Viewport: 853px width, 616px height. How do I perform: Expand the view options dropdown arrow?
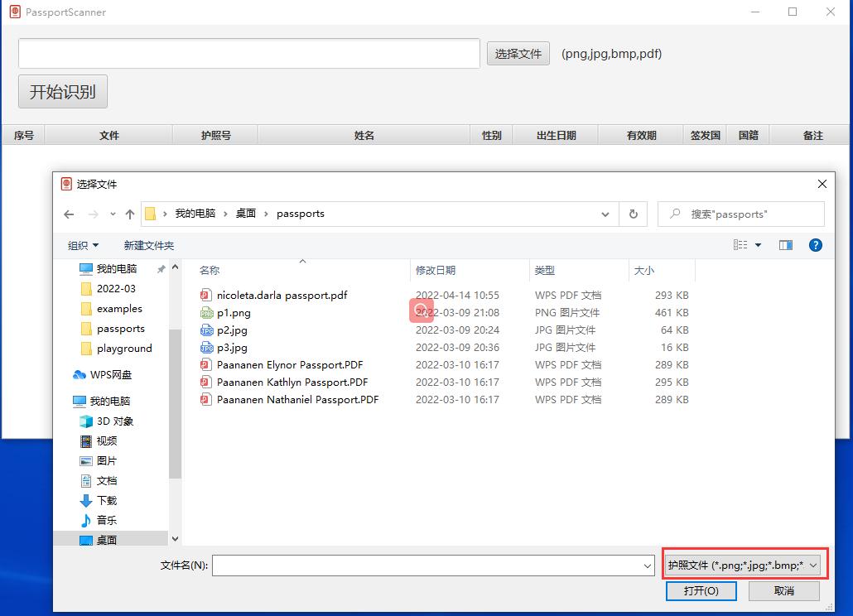(758, 245)
